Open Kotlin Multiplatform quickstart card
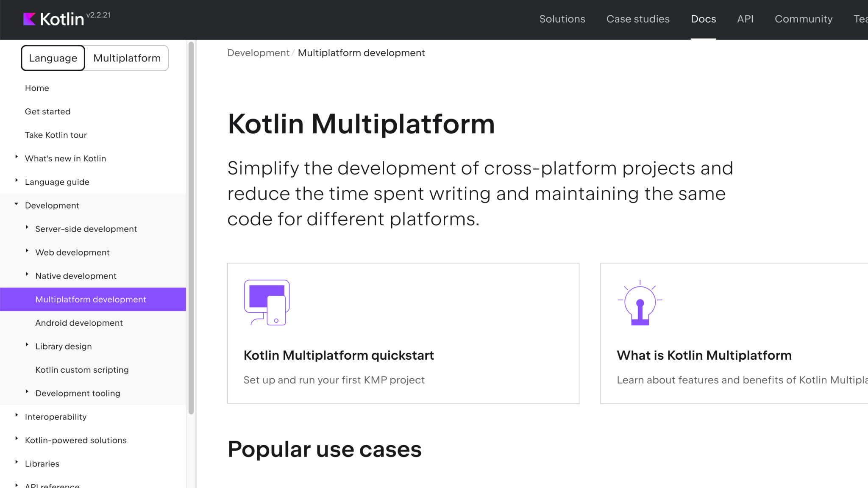The width and height of the screenshot is (868, 488). 403,333
